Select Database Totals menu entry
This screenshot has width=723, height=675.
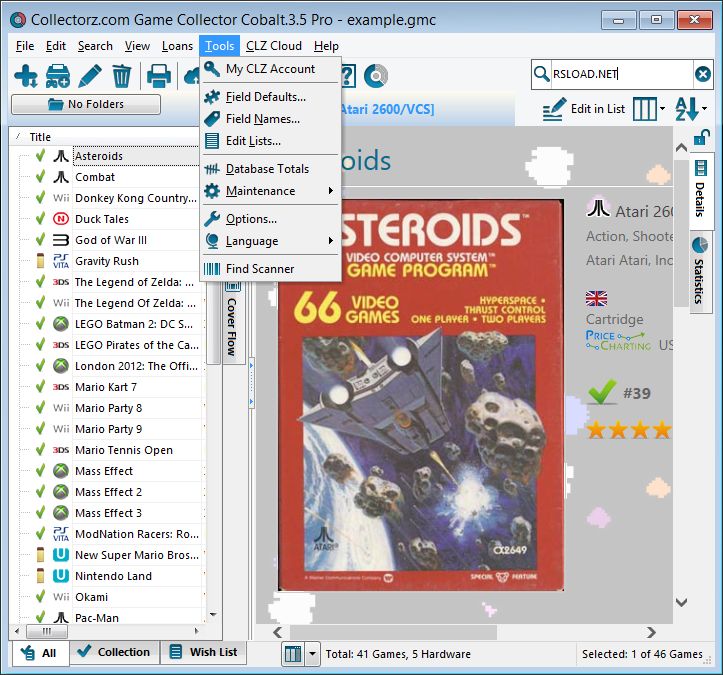[270, 169]
